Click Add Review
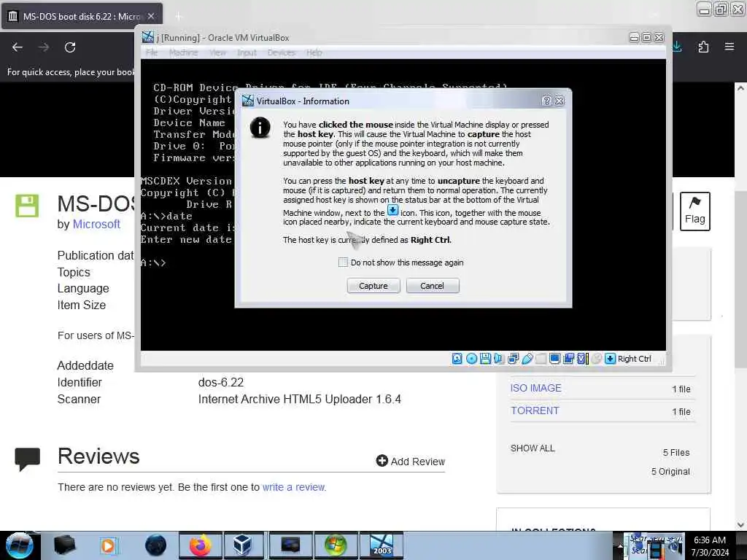This screenshot has height=560, width=747. click(410, 461)
